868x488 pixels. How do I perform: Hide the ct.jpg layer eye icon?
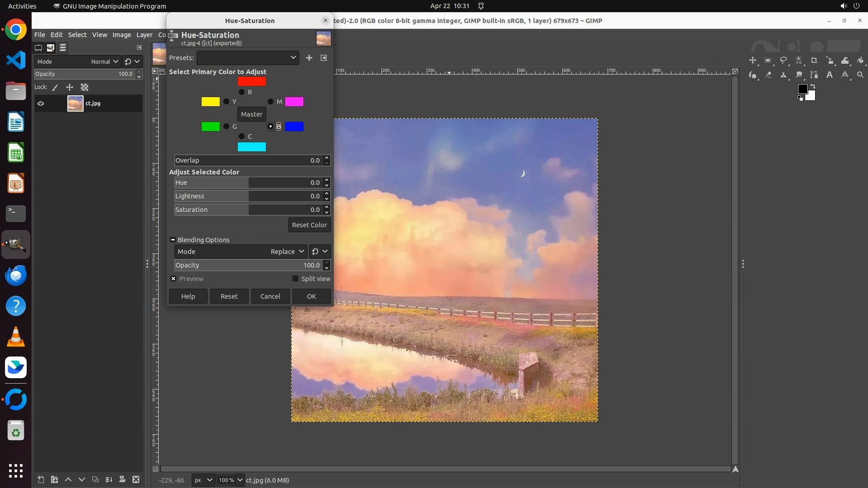pos(41,103)
